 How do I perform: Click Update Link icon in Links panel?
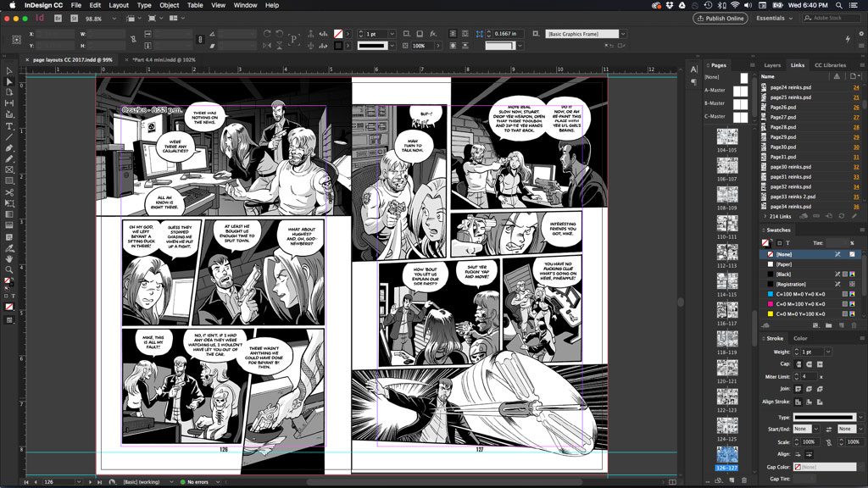(842, 216)
